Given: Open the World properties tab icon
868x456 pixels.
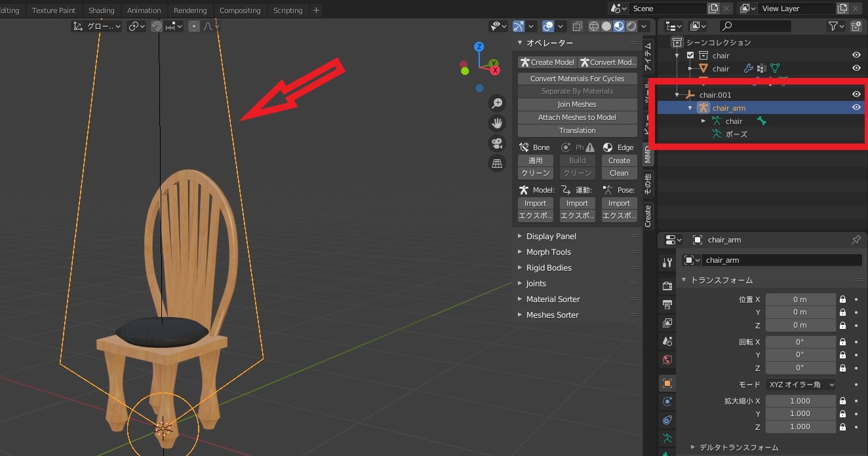Looking at the screenshot, I should tap(667, 359).
